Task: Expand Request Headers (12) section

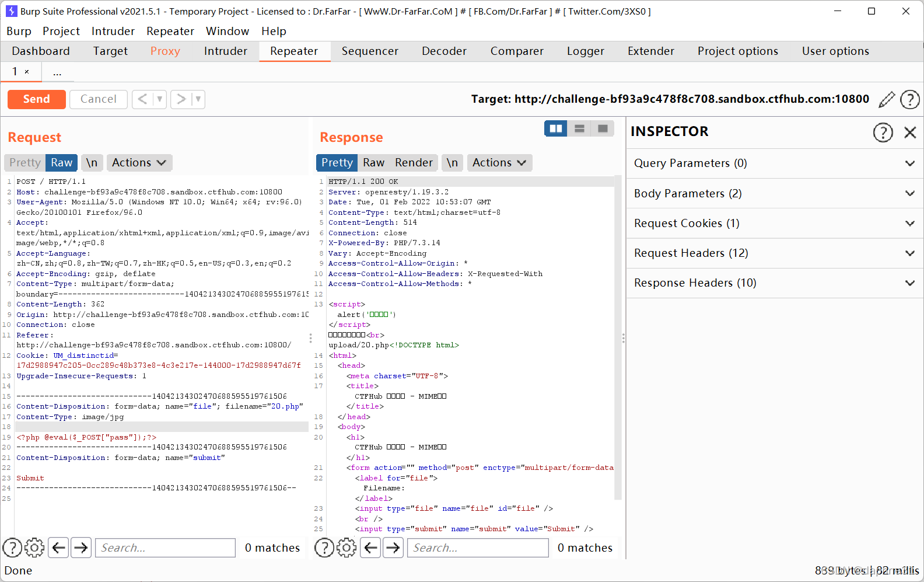Action: [x=775, y=253]
